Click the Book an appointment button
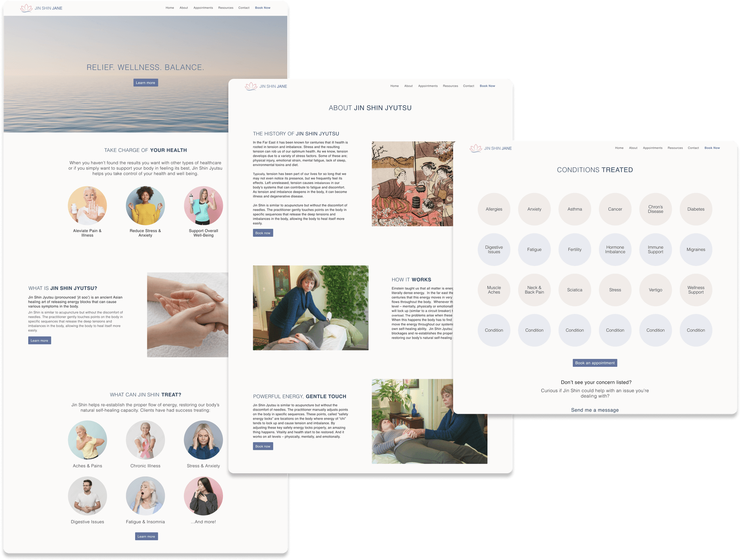The image size is (741, 560). click(594, 363)
